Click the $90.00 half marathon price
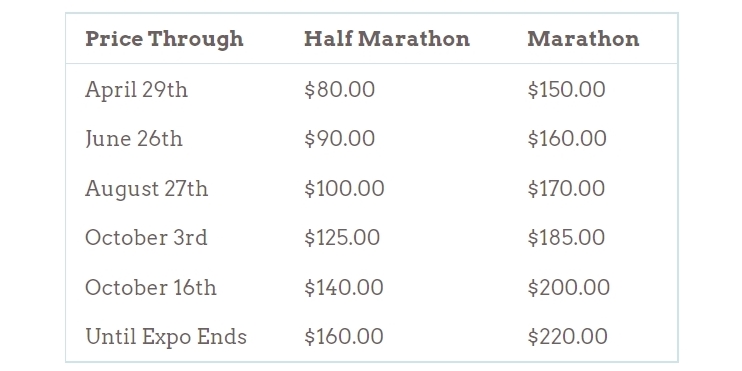 tap(340, 139)
